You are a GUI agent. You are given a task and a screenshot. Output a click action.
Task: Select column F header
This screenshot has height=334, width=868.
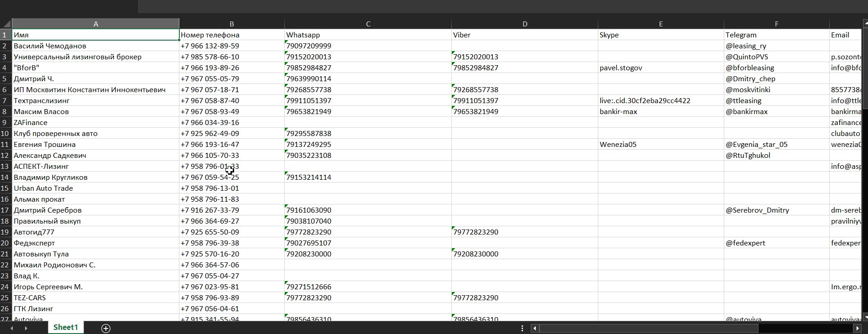point(777,24)
